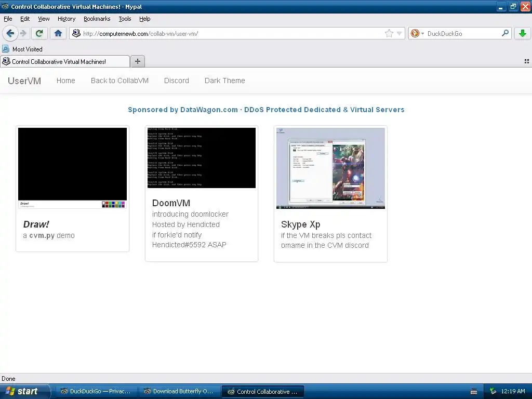Click the Draw! card title

pos(36,224)
